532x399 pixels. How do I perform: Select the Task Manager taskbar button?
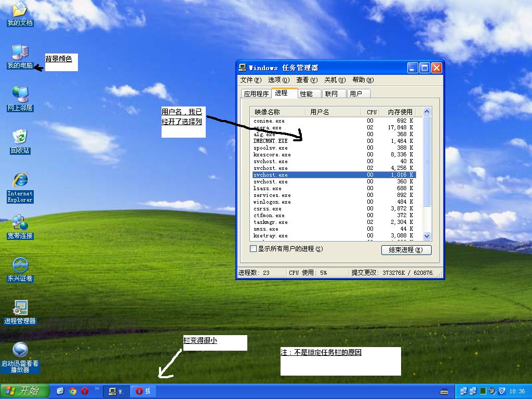[115, 392]
